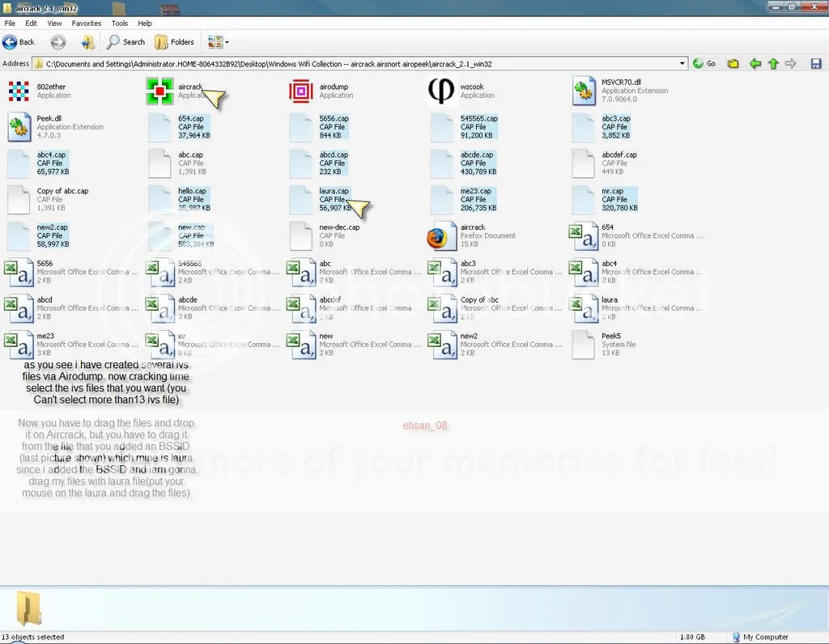829x644 pixels.
Task: Click the abcdef Excel file name
Action: click(x=330, y=299)
